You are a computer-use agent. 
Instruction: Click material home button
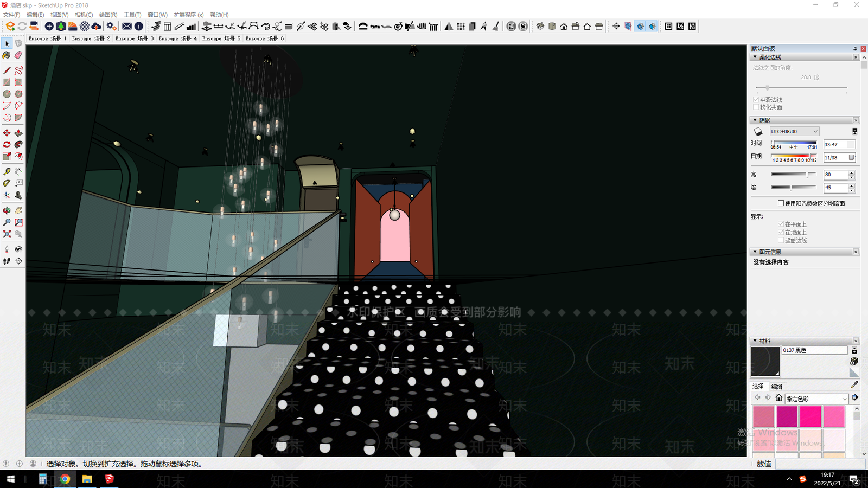coord(778,398)
